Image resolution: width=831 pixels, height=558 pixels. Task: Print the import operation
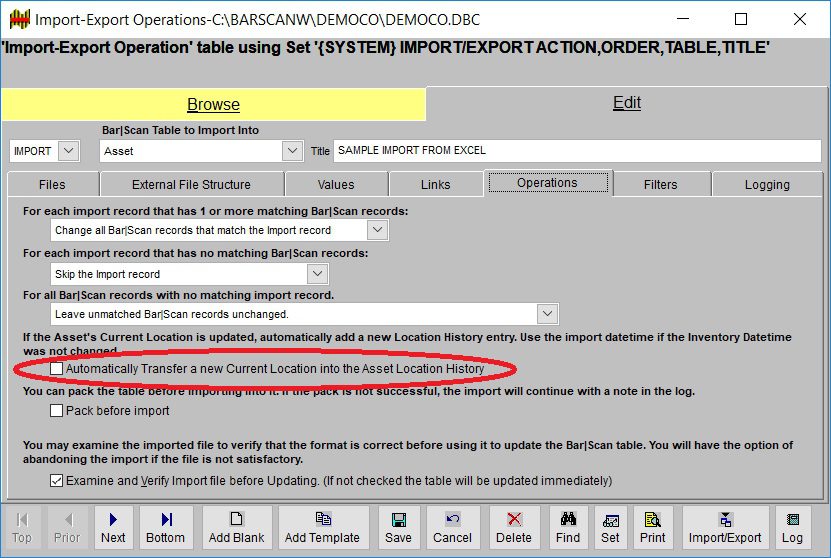[x=653, y=527]
